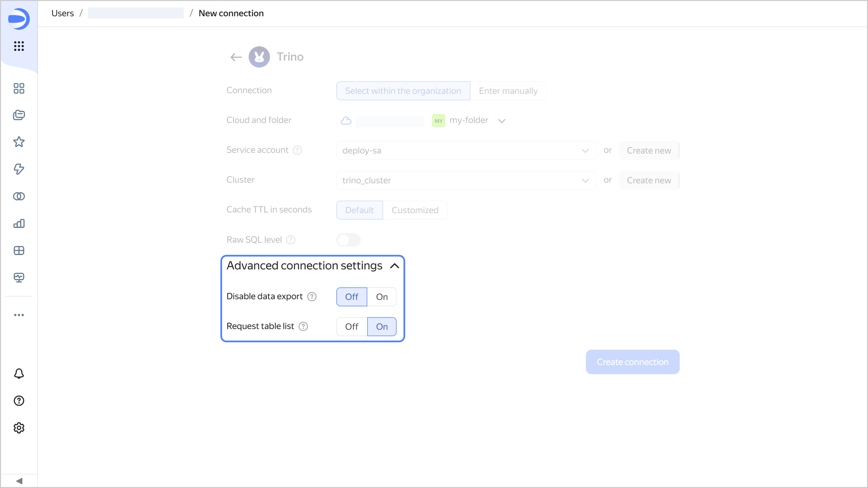Viewport: 868px width, 488px height.
Task: Click Users in the breadcrumb
Action: (63, 13)
